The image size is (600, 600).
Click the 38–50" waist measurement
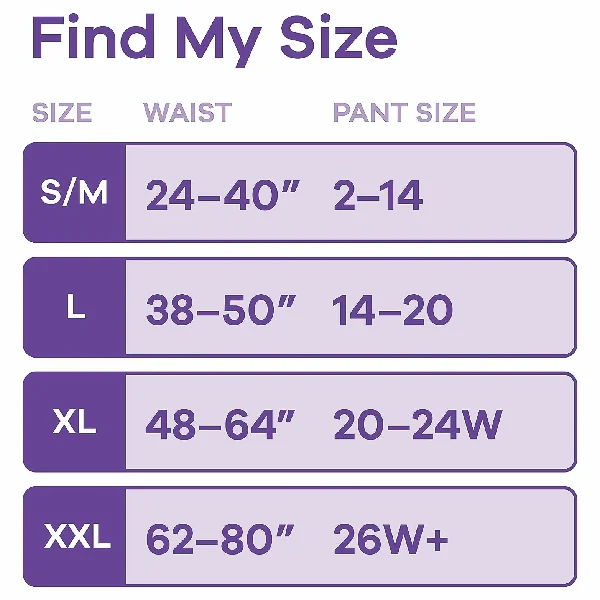point(221,310)
